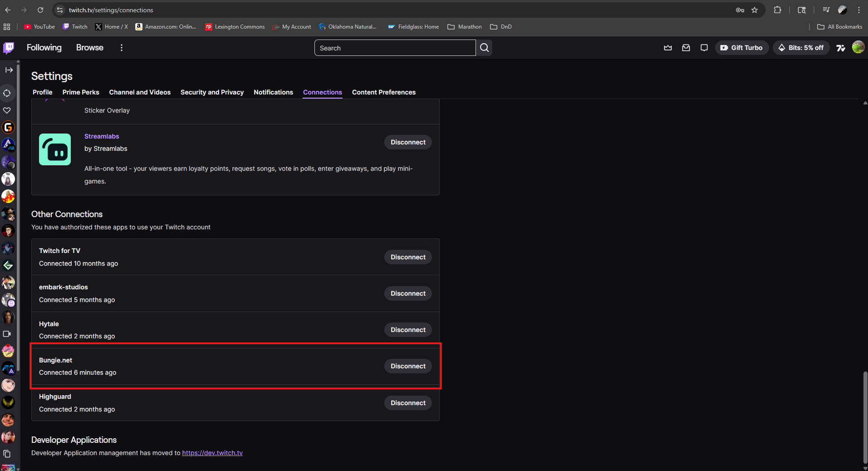868x471 pixels.
Task: Open the dev.twitch.tv link
Action: click(212, 453)
